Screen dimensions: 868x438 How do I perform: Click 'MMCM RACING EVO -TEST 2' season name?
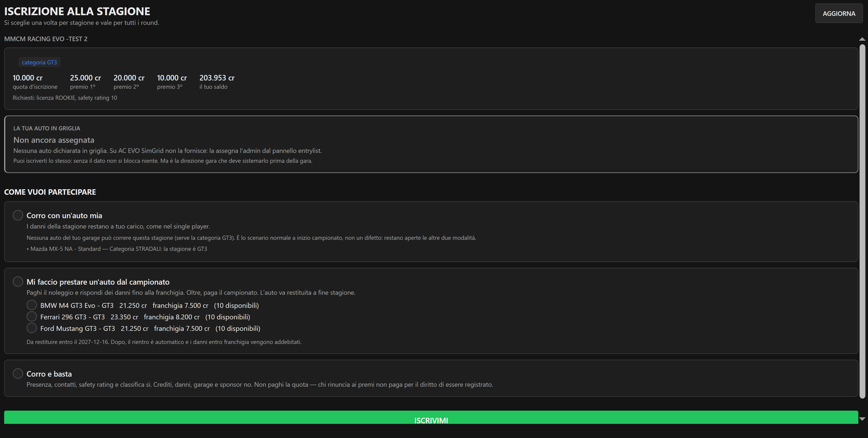pyautogui.click(x=46, y=39)
